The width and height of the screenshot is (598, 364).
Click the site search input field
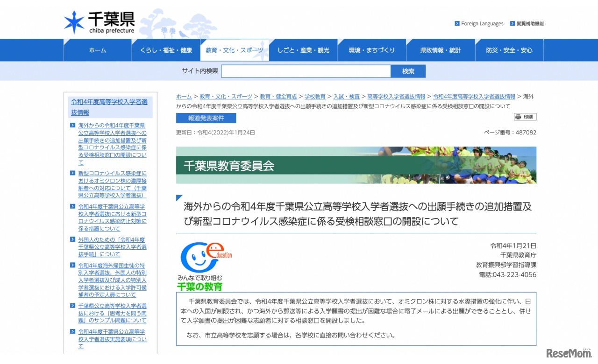pyautogui.click(x=306, y=70)
